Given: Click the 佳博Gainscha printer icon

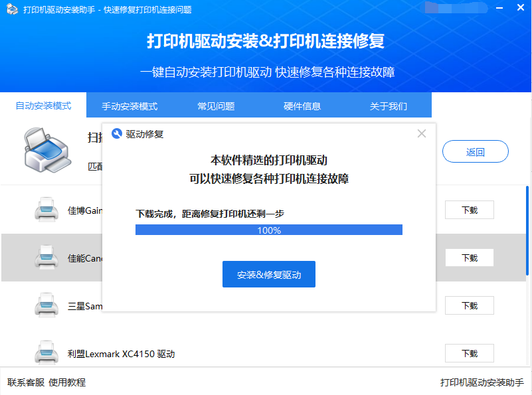Looking at the screenshot, I should point(46,210).
